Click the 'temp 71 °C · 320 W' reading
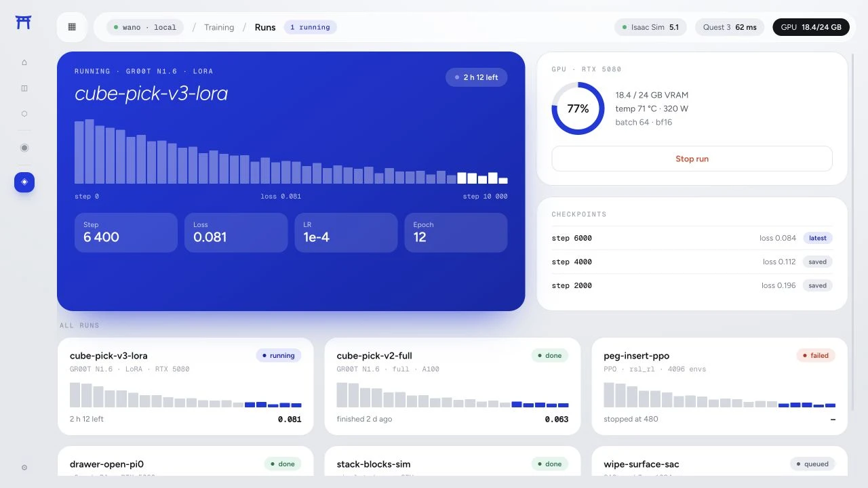868x488 pixels. 652,108
